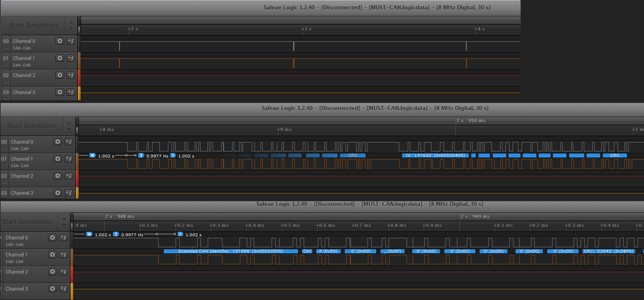Click up arrow beside bottom Start Simulation
644x300 pixels.
pyautogui.click(x=64, y=219)
